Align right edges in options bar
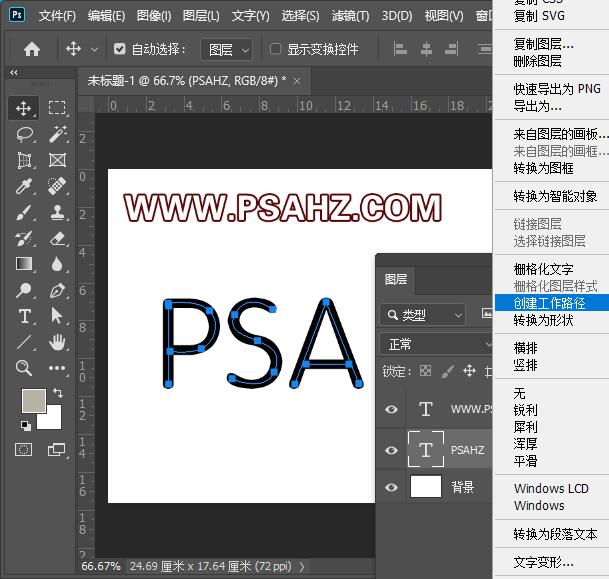The image size is (609, 579). (x=452, y=49)
